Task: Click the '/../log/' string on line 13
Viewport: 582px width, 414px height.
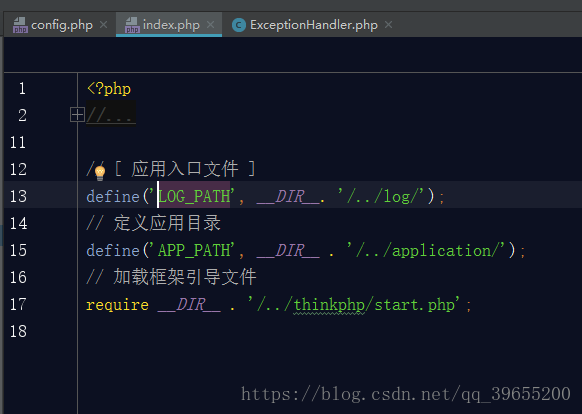Action: pyautogui.click(x=381, y=196)
